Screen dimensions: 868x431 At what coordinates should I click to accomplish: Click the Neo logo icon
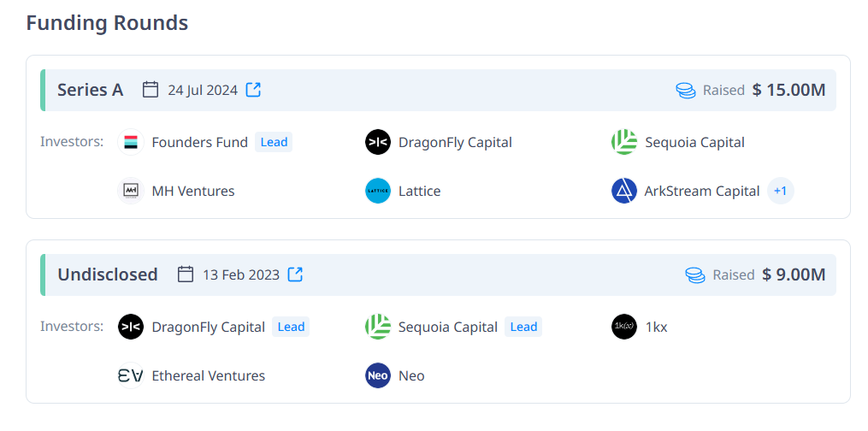point(378,375)
